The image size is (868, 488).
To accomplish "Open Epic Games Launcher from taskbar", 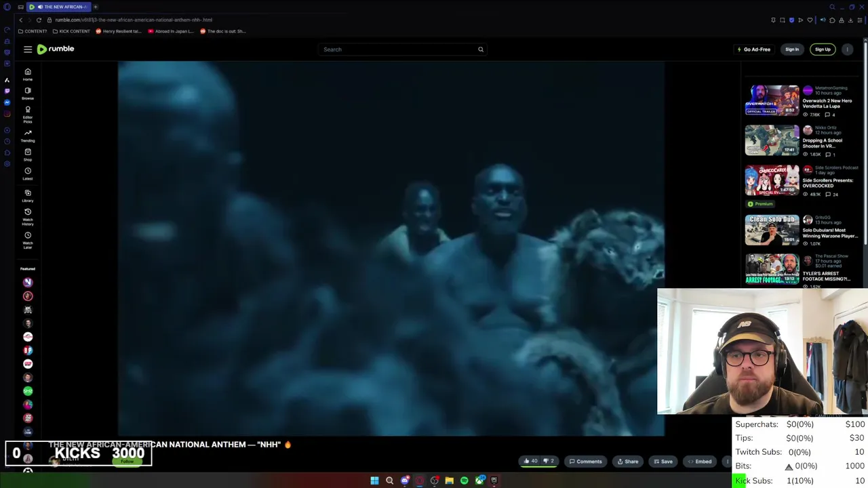I will click(494, 481).
